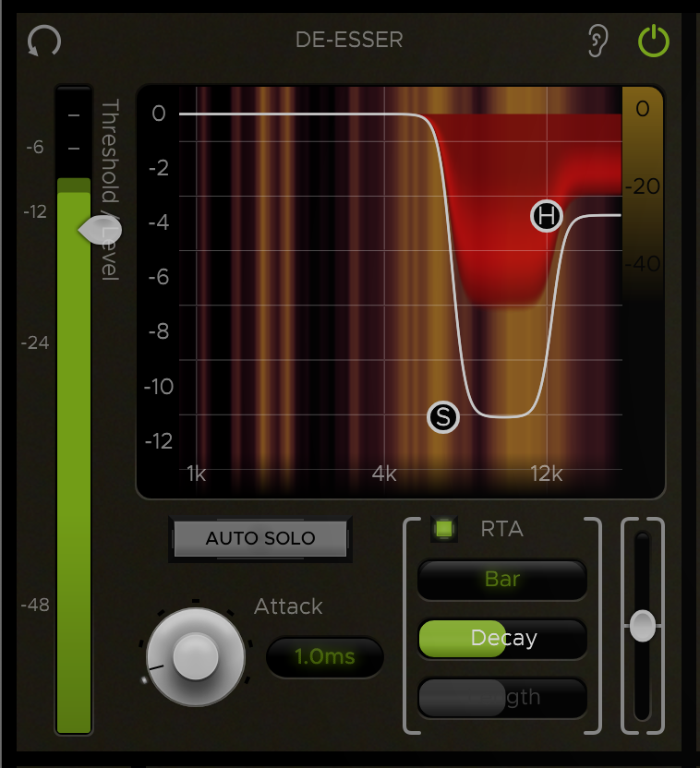Click the green level meter bar
The width and height of the screenshot is (700, 768).
(74, 455)
